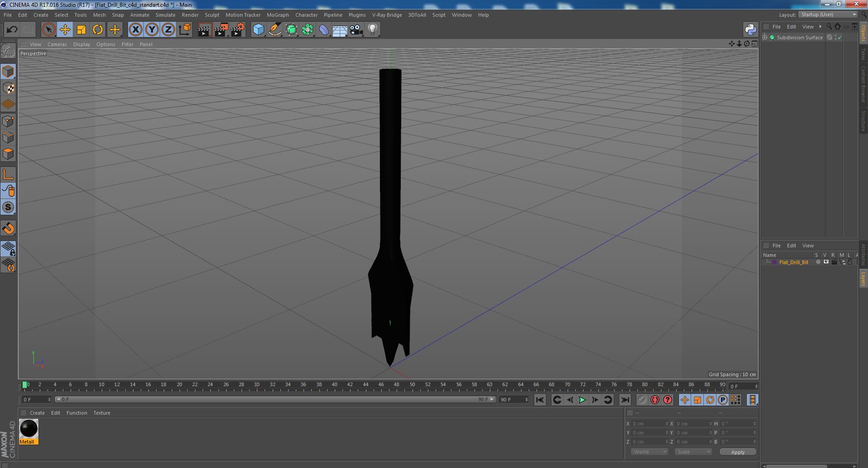
Task: Add a Floor environment object
Action: tap(340, 30)
